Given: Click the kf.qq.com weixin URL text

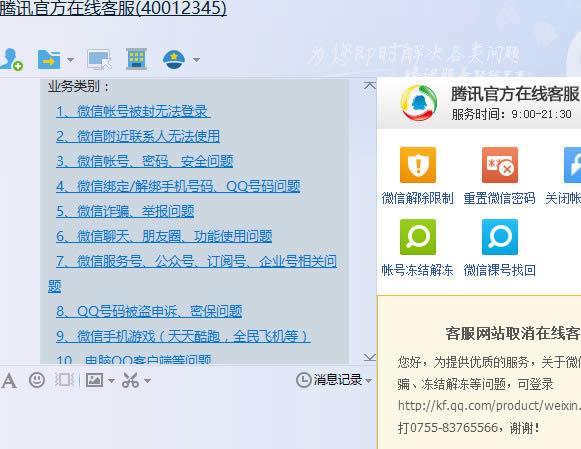Looking at the screenshot, I should pyautogui.click(x=489, y=406).
